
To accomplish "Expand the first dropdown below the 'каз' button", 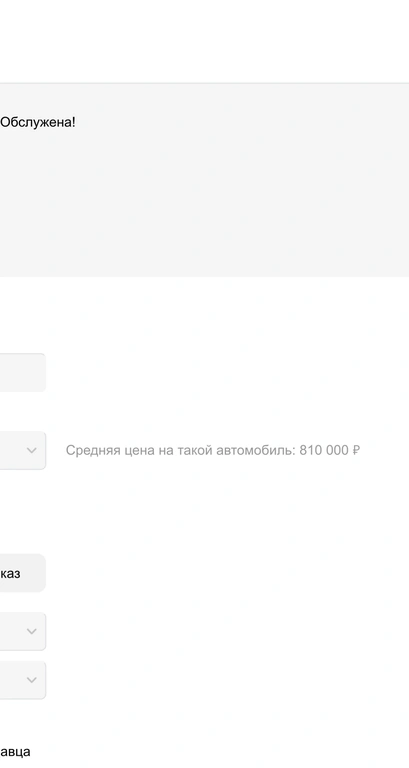I will point(23,631).
